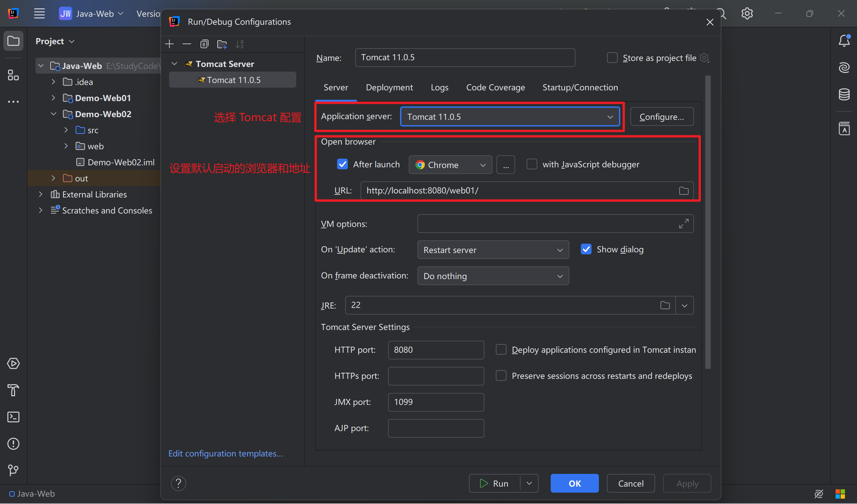
Task: Focus the Name input field
Action: pos(465,58)
